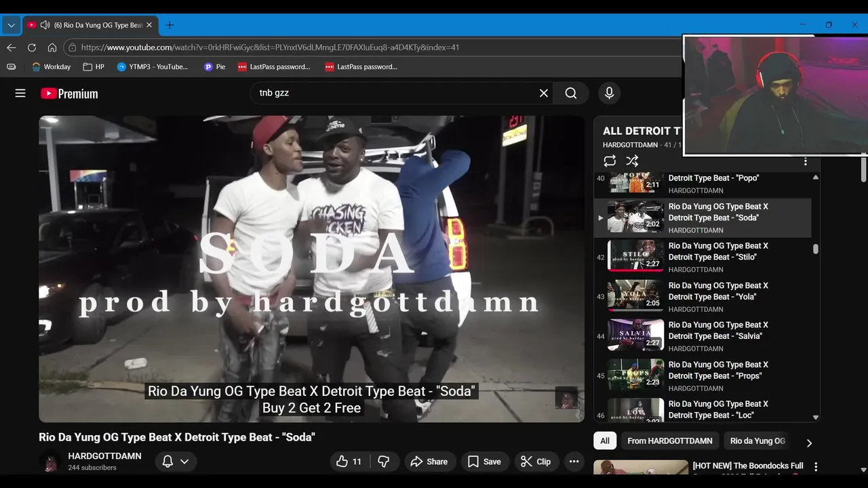Dislike the video with thumbs down
This screenshot has height=488, width=868.
(384, 462)
